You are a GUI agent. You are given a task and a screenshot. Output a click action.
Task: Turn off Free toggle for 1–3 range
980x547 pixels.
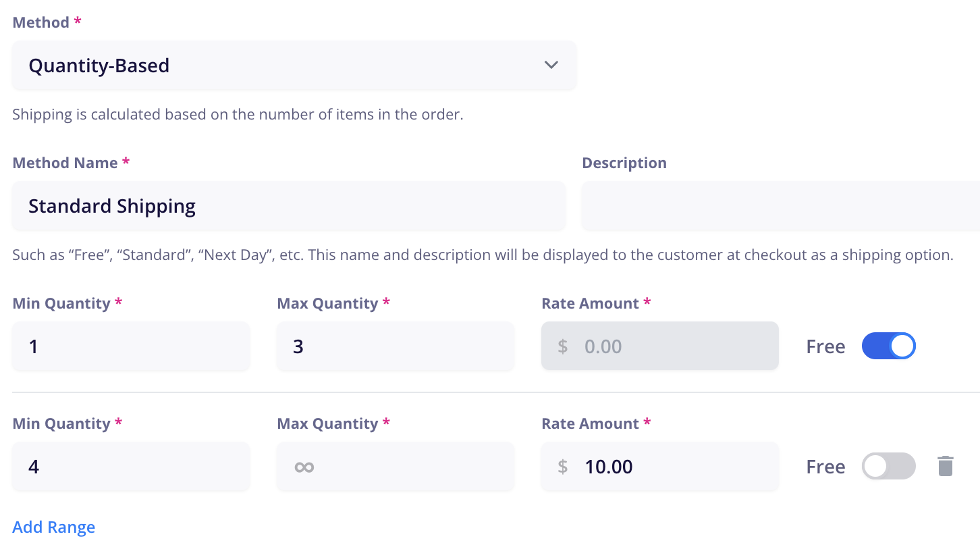click(x=889, y=346)
